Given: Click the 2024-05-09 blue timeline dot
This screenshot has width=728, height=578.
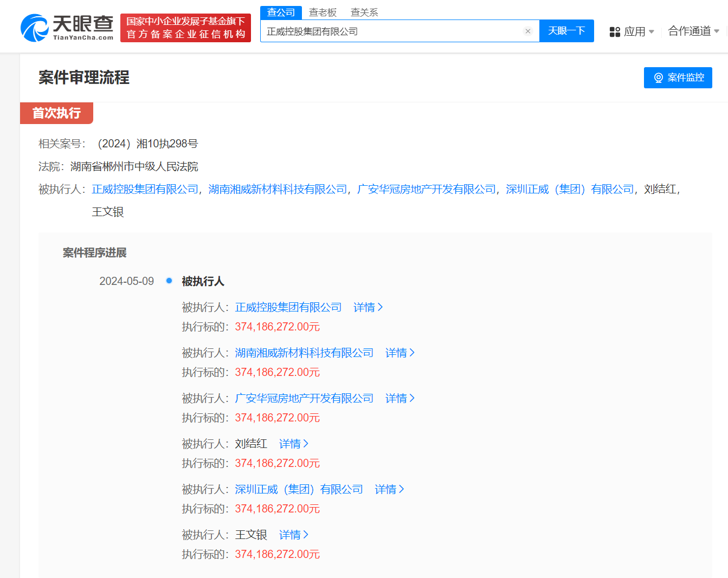Looking at the screenshot, I should [x=169, y=281].
